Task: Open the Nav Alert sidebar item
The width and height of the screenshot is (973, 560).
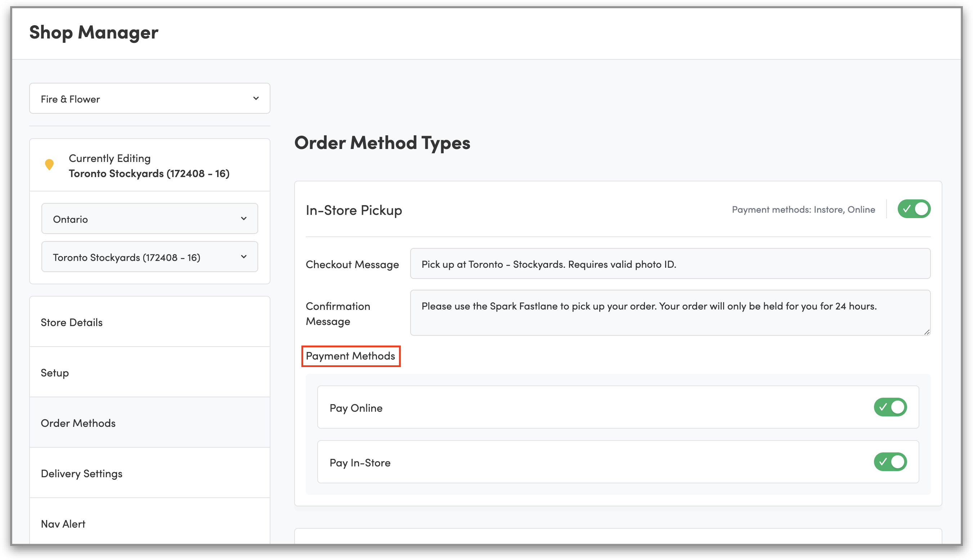Action: [x=63, y=524]
